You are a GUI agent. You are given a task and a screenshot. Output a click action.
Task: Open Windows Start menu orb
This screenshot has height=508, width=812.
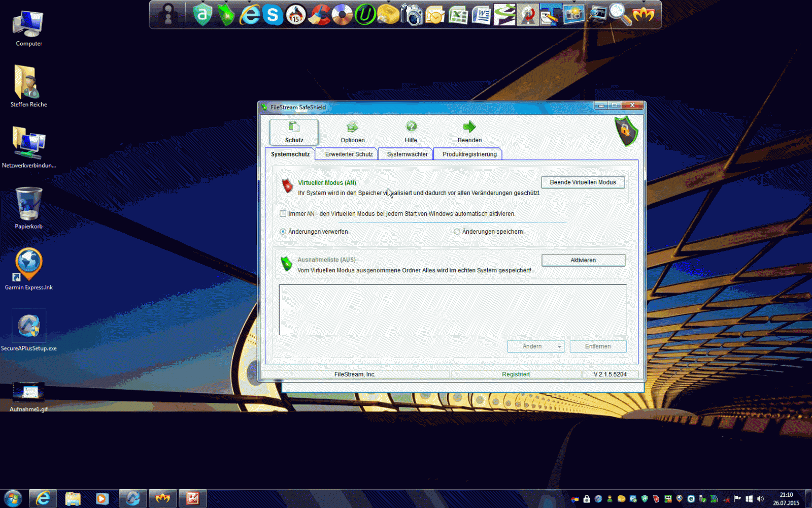13,498
